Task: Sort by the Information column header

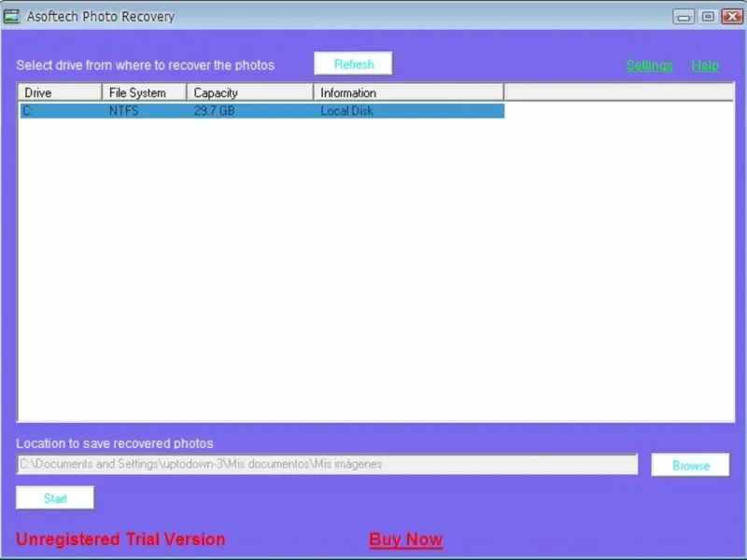Action: [x=409, y=92]
